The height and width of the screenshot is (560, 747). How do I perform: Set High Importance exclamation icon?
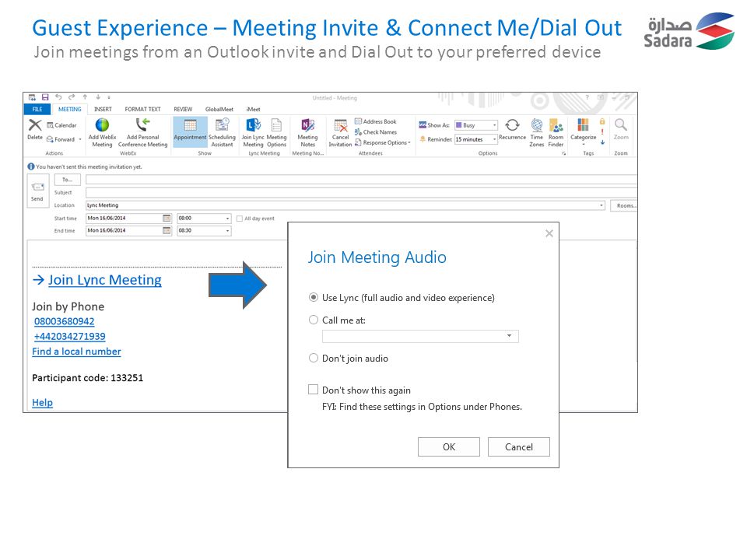(x=602, y=132)
